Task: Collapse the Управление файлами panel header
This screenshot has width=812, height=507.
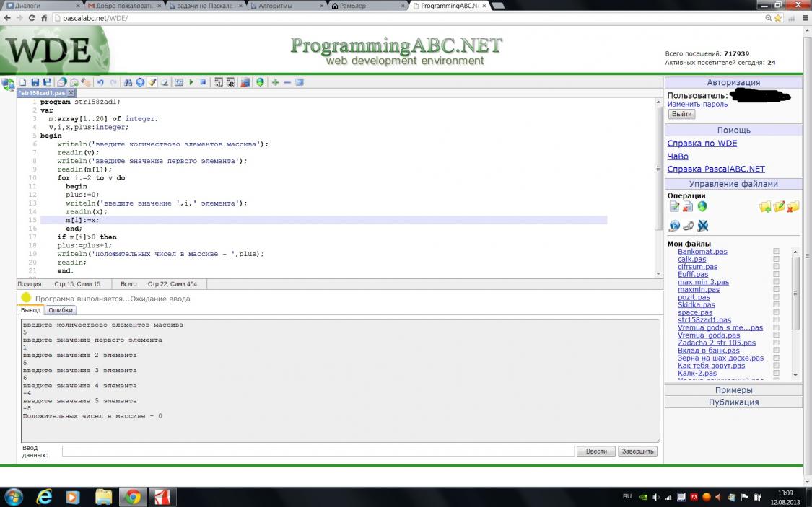Action: 733,184
